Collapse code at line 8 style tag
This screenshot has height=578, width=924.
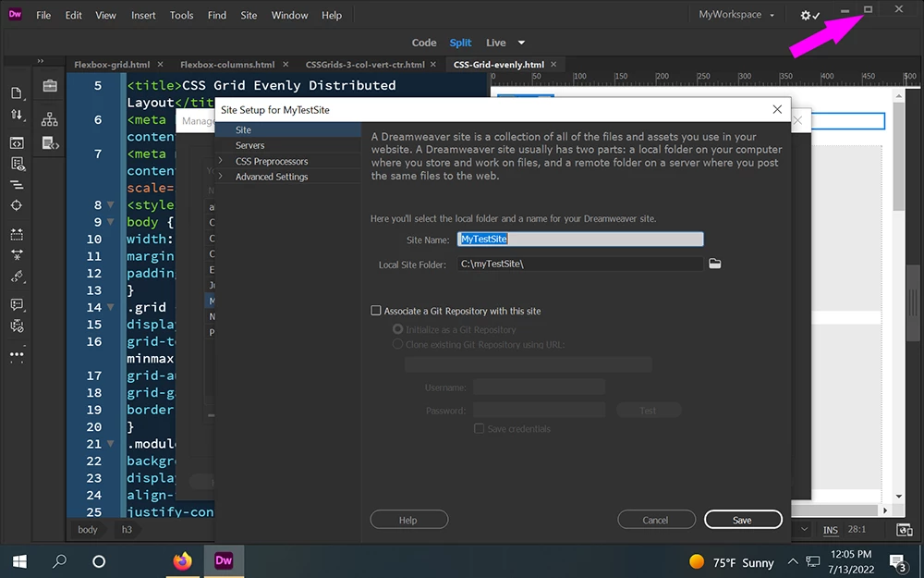pos(110,205)
